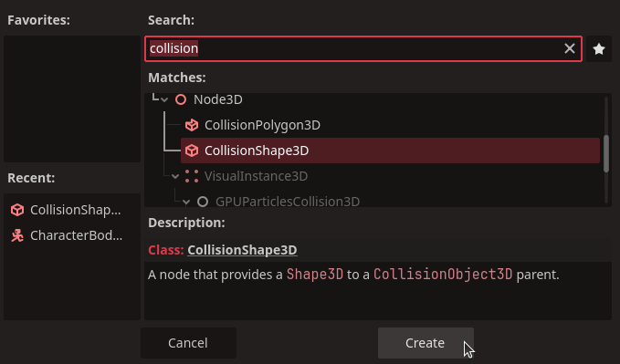Select CollisionPolygon3D in matches
Image resolution: width=620 pixels, height=364 pixels.
(262, 125)
